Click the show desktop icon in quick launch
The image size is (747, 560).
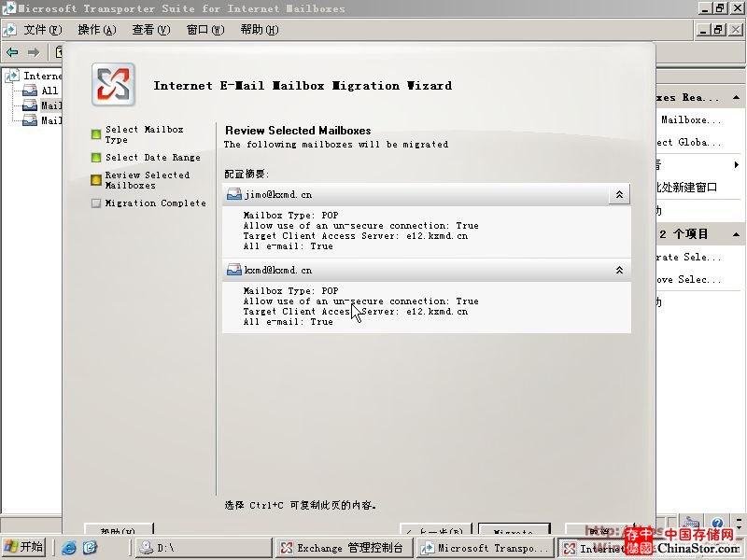90,548
